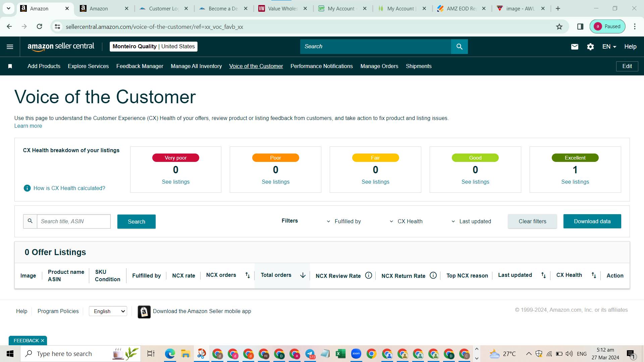Open Windows Start menu
Screen dimensions: 644x362
[10, 354]
